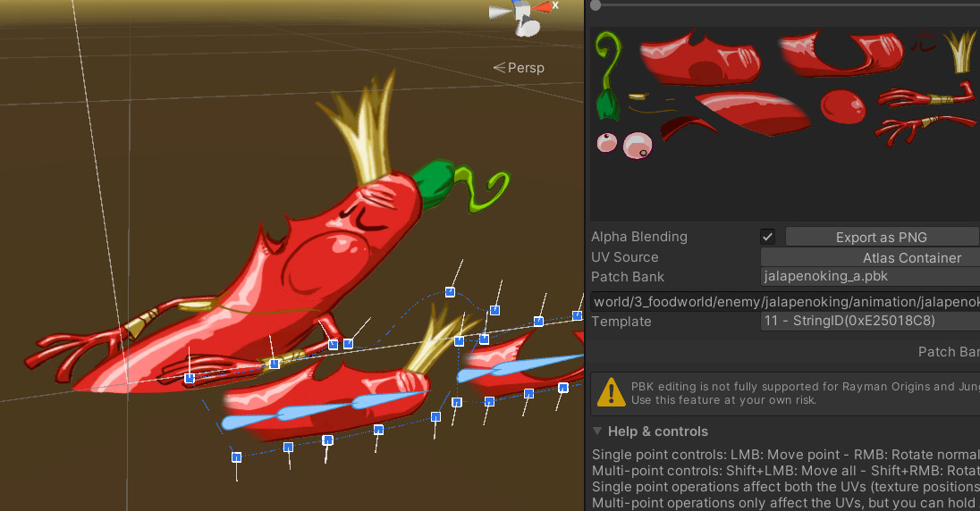The height and width of the screenshot is (511, 980).
Task: Click the yellow warning icon in notice
Action: click(611, 391)
